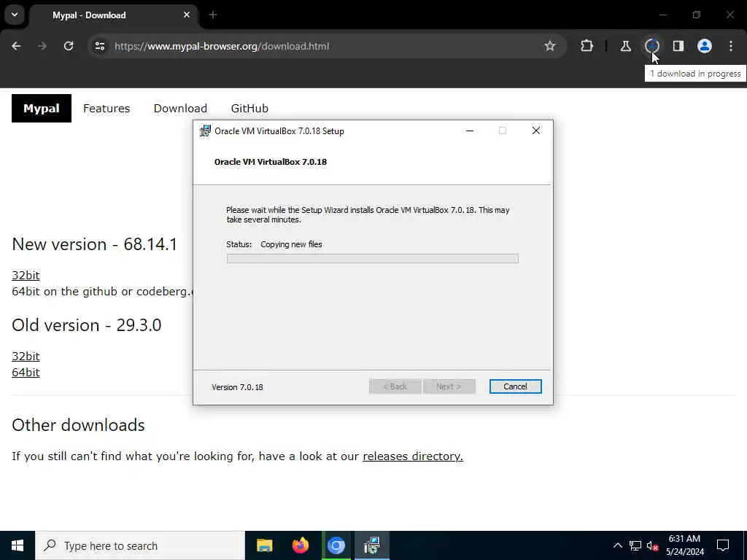This screenshot has height=560, width=747.
Task: Click the browser forward arrow
Action: pos(42,46)
